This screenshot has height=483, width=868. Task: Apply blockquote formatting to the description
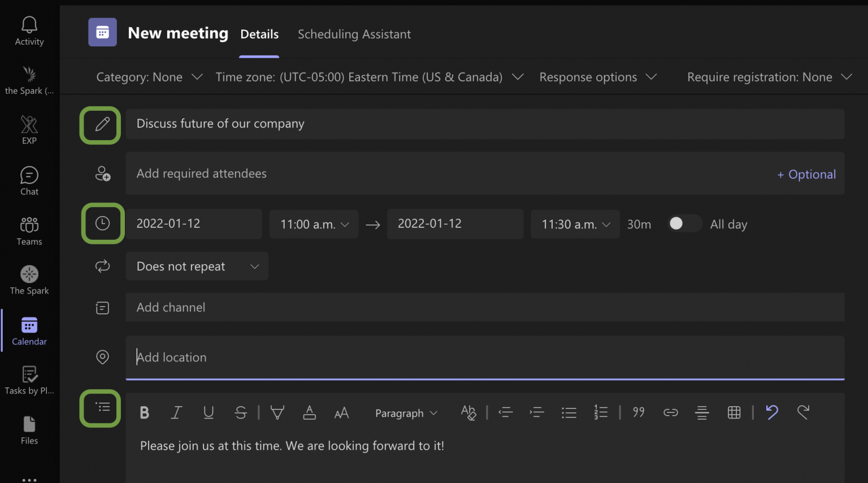point(639,412)
